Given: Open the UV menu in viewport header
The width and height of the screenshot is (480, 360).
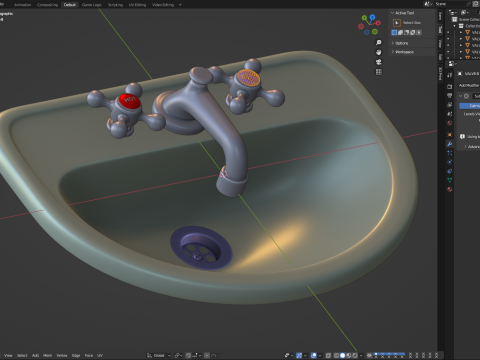Looking at the screenshot, I should tap(100, 355).
